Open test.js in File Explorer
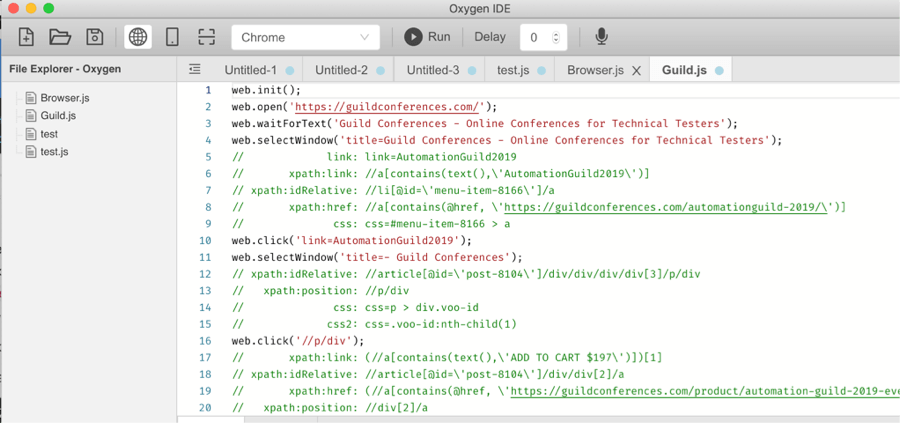Image resolution: width=900 pixels, height=423 pixels. [55, 152]
